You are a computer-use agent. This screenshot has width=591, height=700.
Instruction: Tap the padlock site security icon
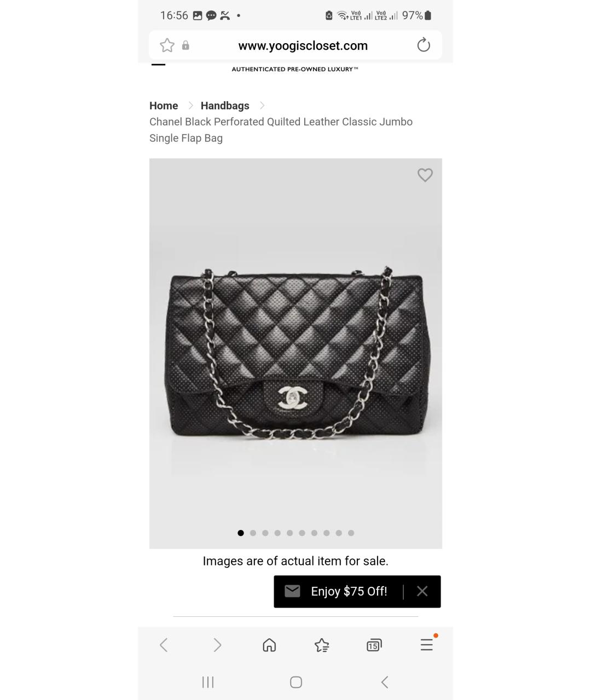(186, 45)
